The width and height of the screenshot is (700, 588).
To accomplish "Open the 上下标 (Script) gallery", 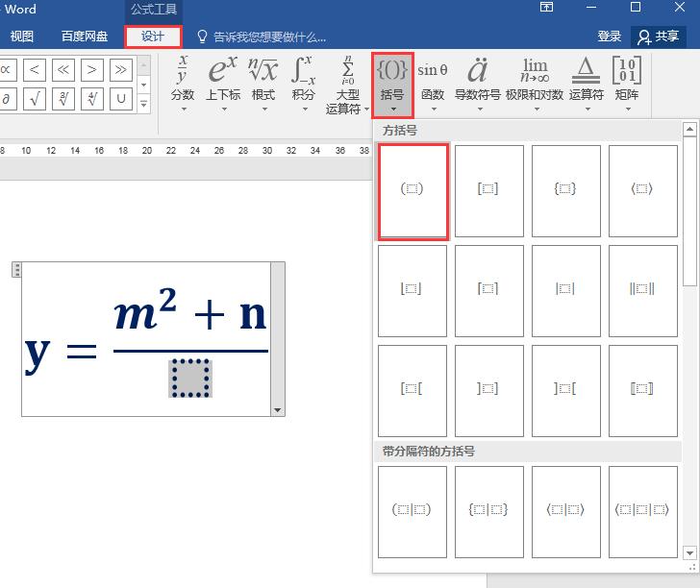I will (223, 83).
